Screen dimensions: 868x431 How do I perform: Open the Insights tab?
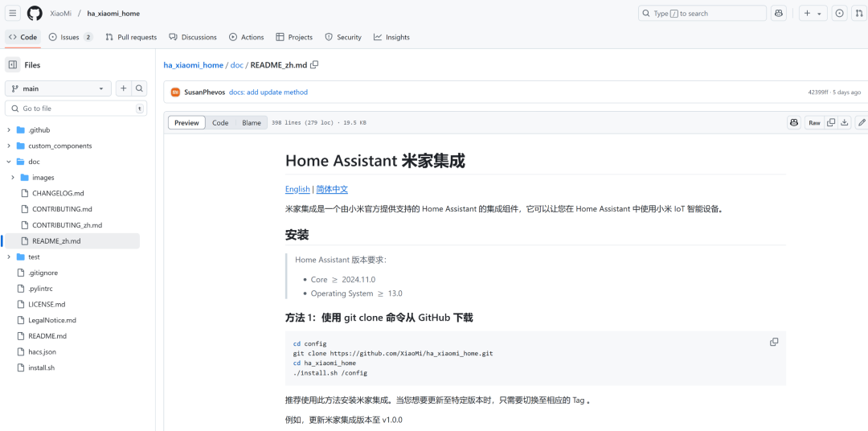pyautogui.click(x=391, y=37)
